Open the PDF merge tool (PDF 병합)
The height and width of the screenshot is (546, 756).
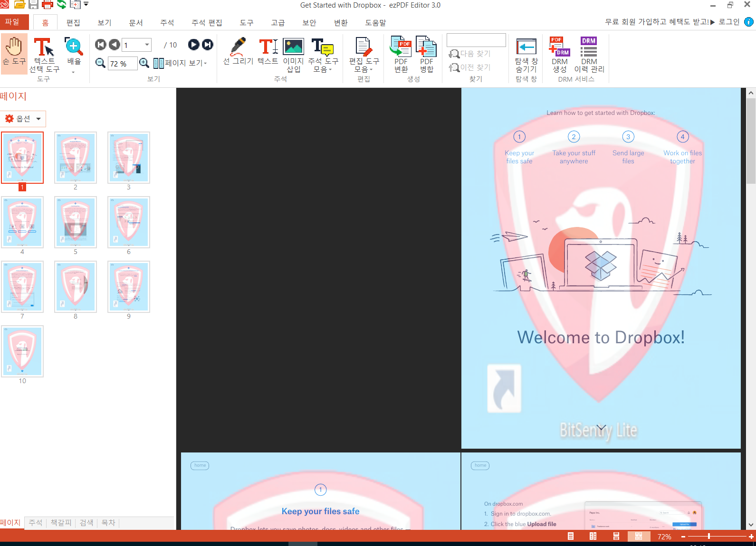click(x=426, y=54)
